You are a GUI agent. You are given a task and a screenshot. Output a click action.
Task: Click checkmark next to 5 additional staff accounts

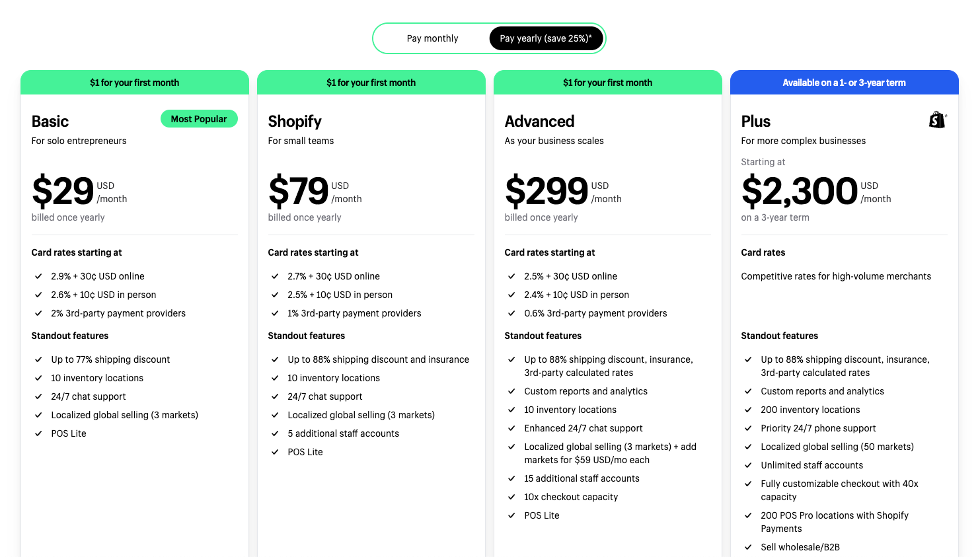(x=275, y=433)
